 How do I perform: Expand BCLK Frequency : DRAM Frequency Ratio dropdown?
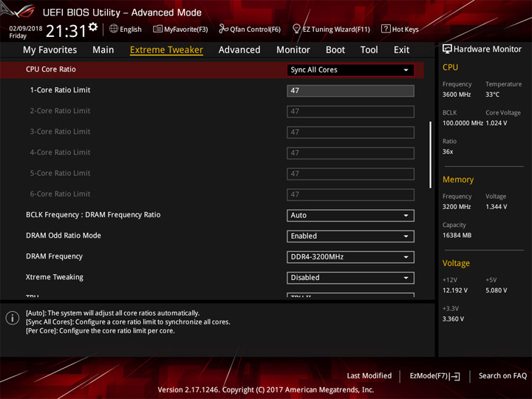click(x=350, y=216)
